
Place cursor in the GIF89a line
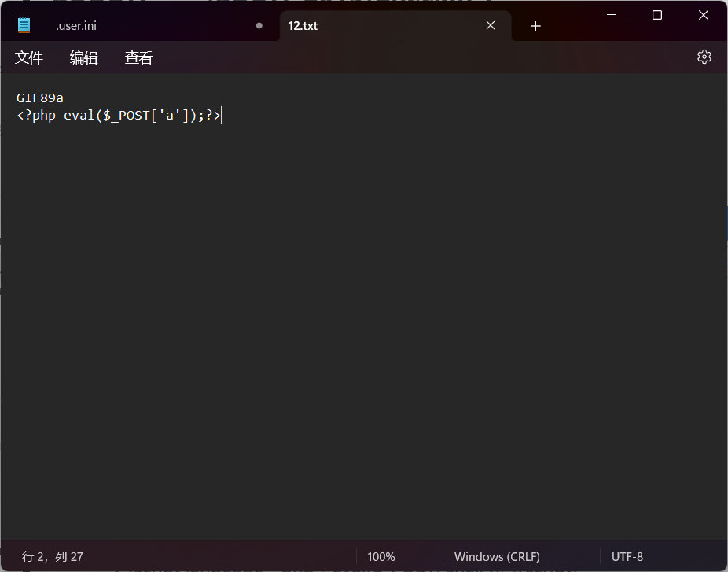tap(40, 98)
